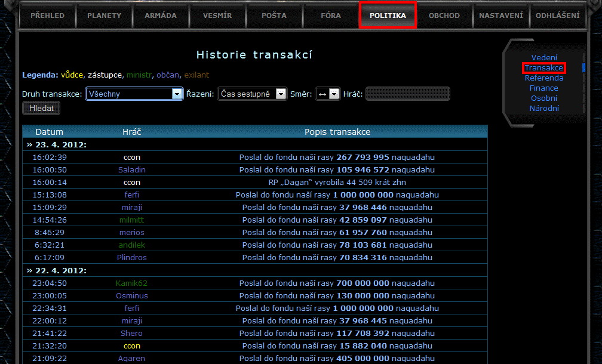
Task: Select Finance in the side menu
Action: [x=544, y=88]
